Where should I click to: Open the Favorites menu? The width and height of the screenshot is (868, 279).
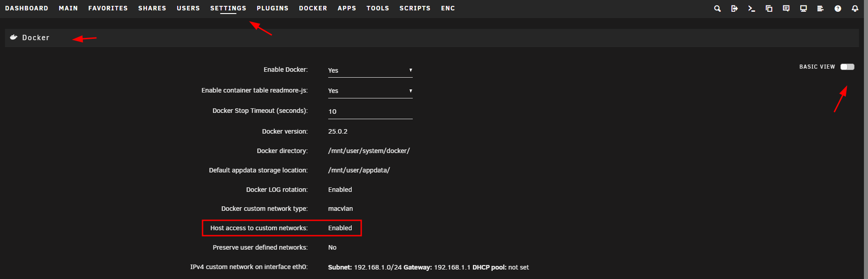click(108, 8)
